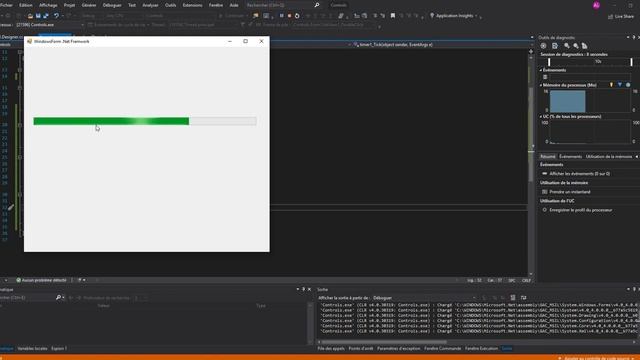Open the output source dropdown showing Déboguer
The image size is (640, 360).
tap(424, 298)
